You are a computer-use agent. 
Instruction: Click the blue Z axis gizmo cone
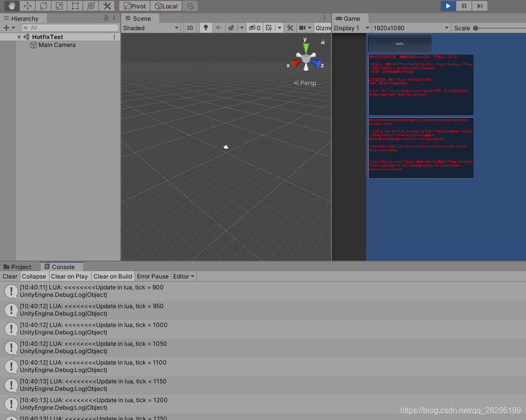pyautogui.click(x=316, y=63)
